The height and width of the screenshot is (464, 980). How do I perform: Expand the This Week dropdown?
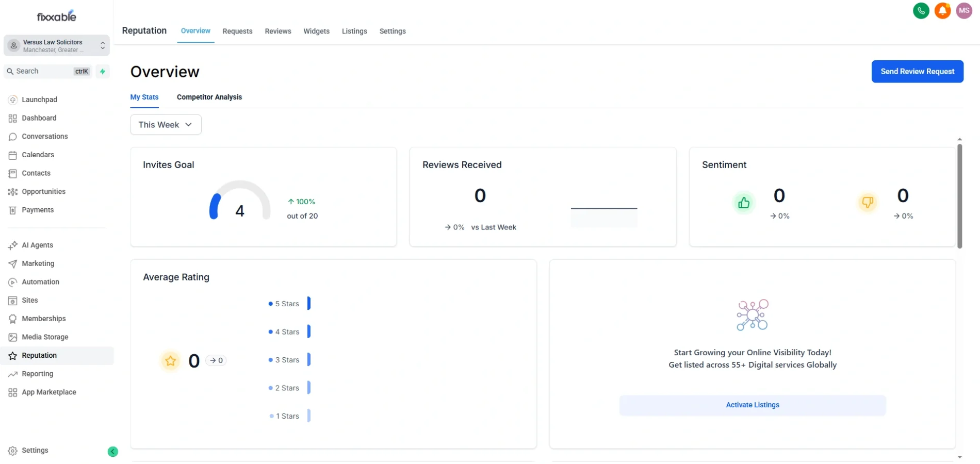[165, 124]
